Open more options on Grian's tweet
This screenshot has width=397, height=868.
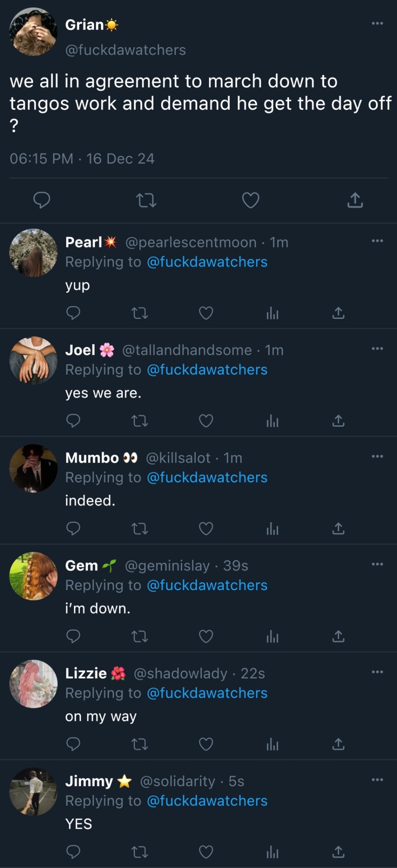[377, 24]
